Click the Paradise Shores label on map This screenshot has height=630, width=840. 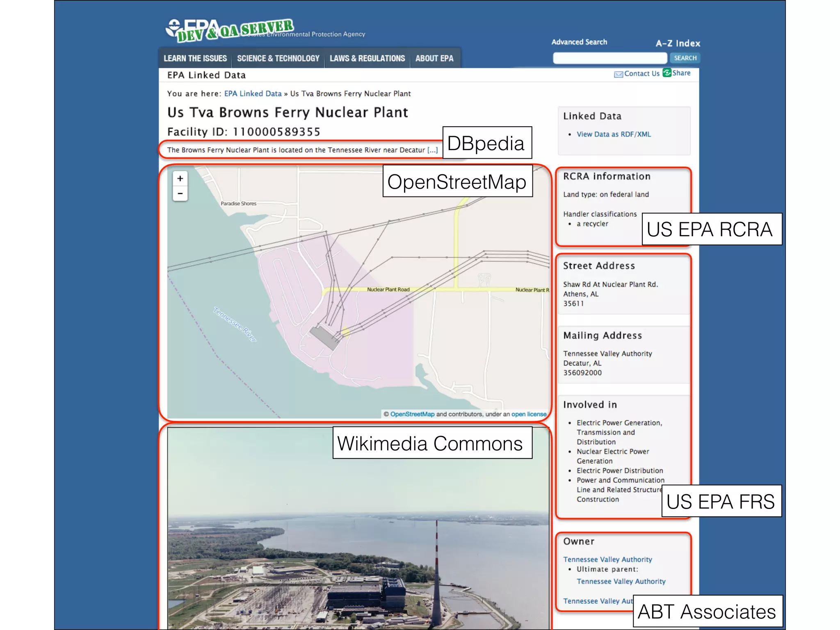coord(238,203)
